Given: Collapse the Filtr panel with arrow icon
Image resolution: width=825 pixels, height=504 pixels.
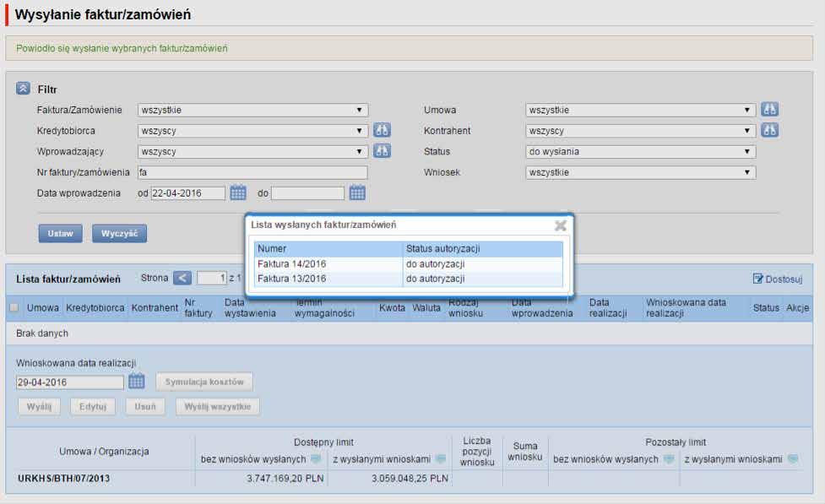Looking at the screenshot, I should point(23,89).
